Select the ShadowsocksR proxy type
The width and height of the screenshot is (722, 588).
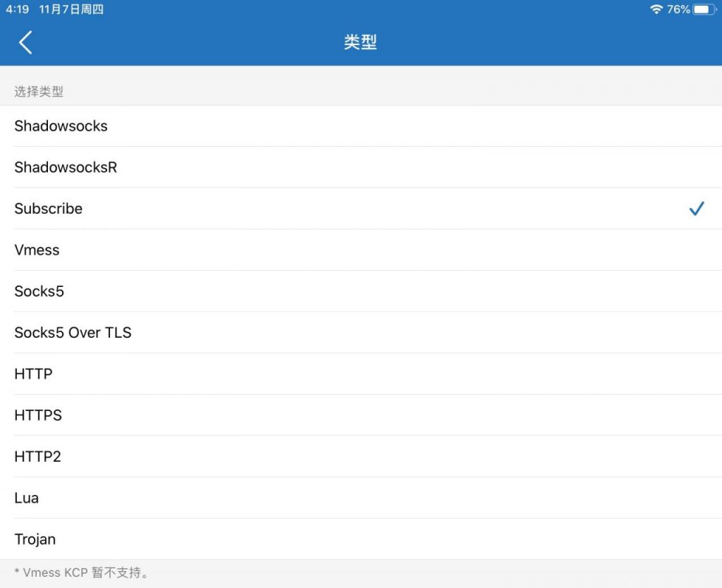[66, 168]
